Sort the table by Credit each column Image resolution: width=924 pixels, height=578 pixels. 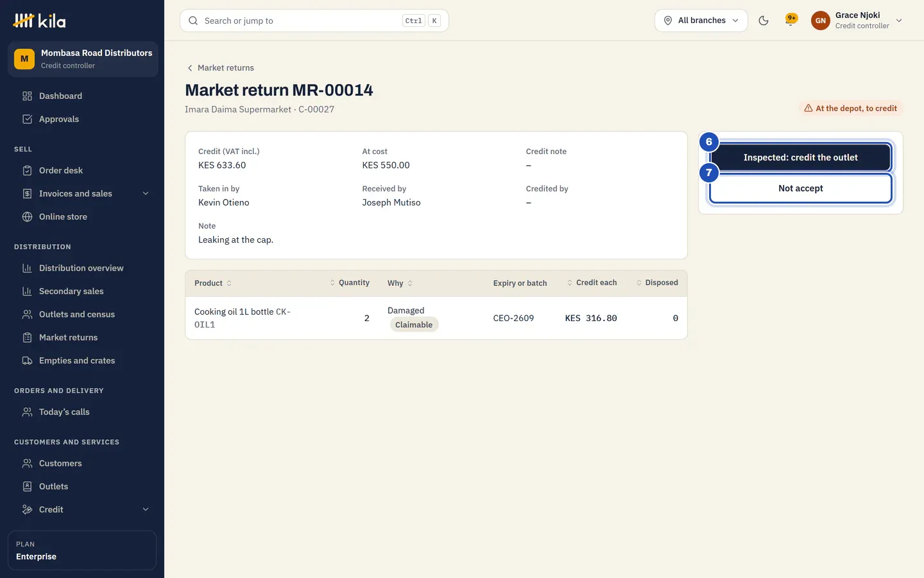(x=592, y=283)
